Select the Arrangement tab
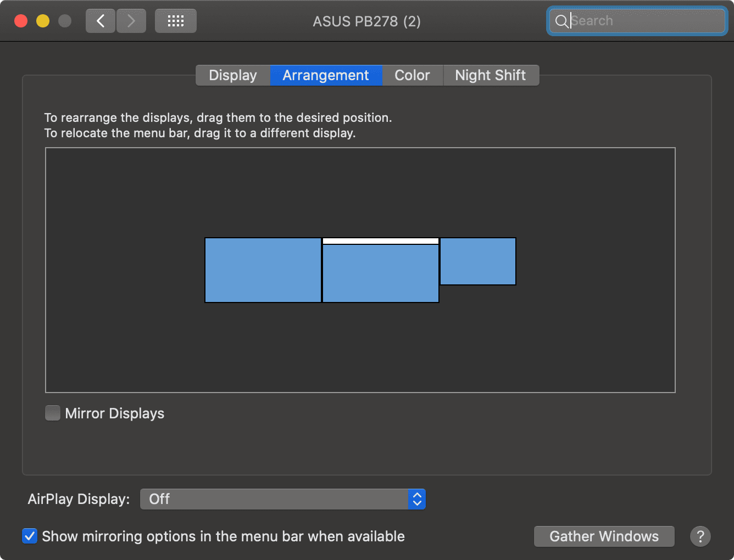Screen dimensions: 734x560 (326, 75)
